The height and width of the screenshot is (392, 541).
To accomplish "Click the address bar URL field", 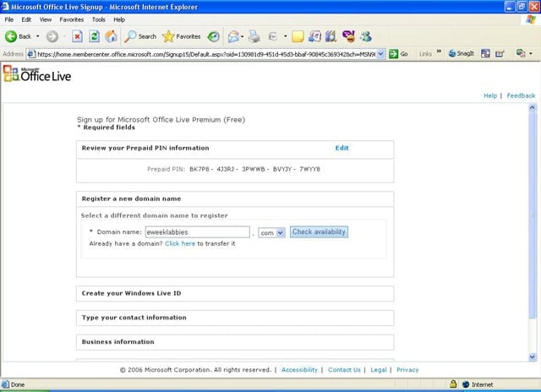I will coord(206,54).
